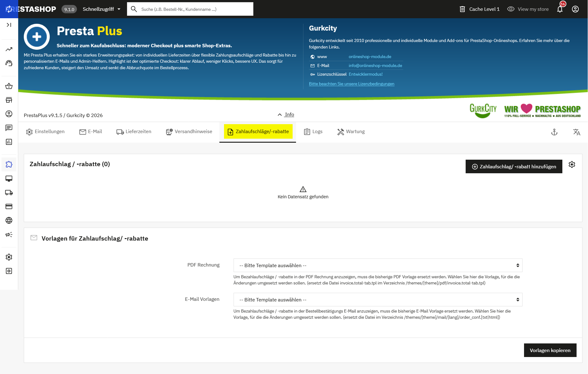Select the Zahlaufschläge/-rabatte tab
This screenshot has width=588, height=374.
[258, 132]
